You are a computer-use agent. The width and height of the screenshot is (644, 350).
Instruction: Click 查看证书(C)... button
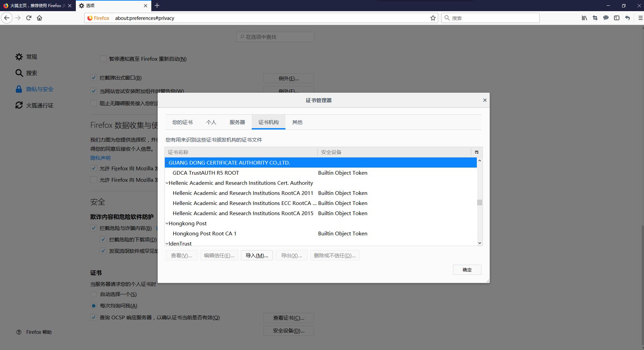point(288,318)
